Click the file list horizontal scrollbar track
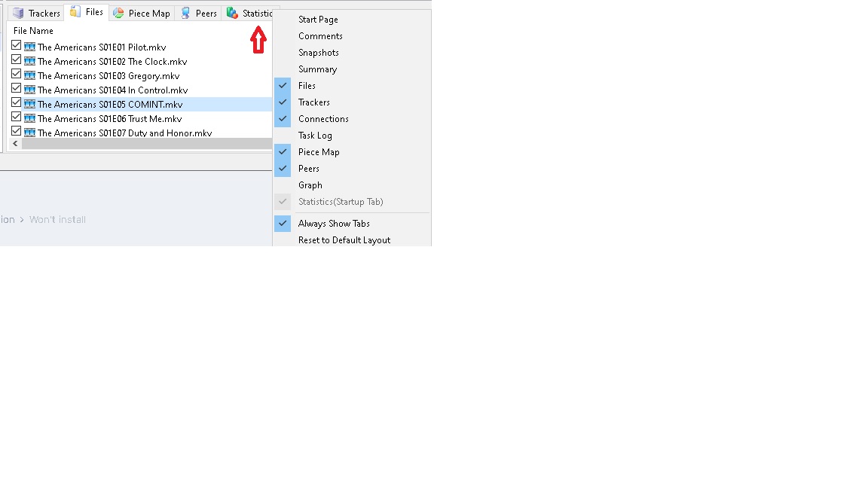Image resolution: width=868 pixels, height=488 pixels. click(147, 144)
